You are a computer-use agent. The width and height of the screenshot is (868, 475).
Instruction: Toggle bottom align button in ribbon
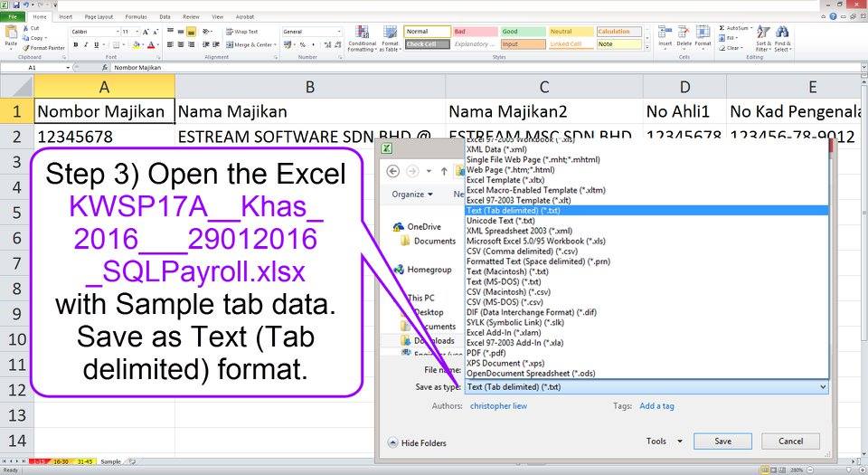(191, 32)
